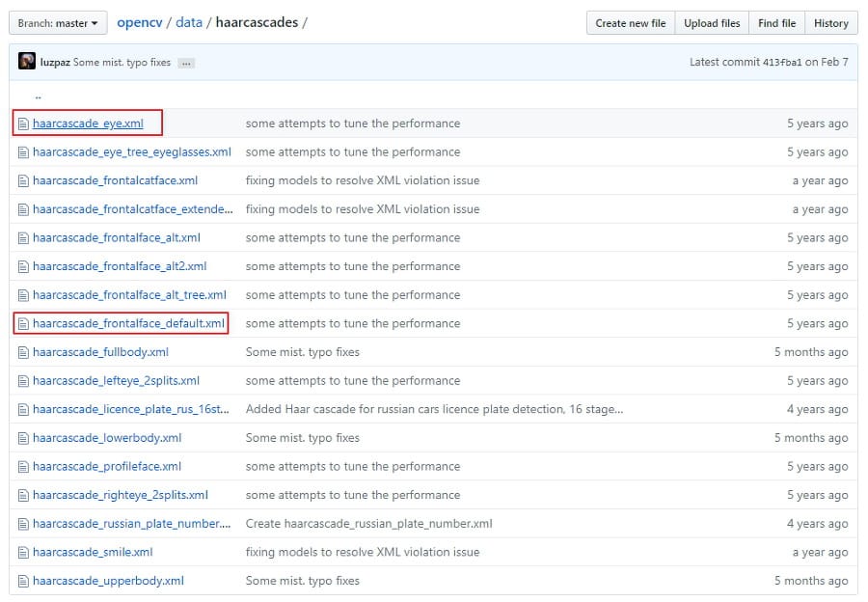Screen dimensions: 868x602
Task: Open commit History
Action: 831,23
